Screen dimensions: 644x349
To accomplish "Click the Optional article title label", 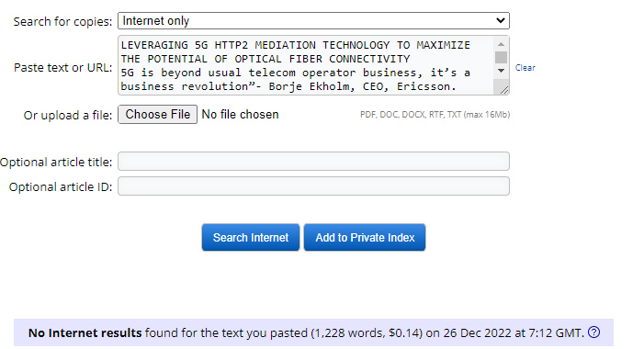I will pos(56,163).
